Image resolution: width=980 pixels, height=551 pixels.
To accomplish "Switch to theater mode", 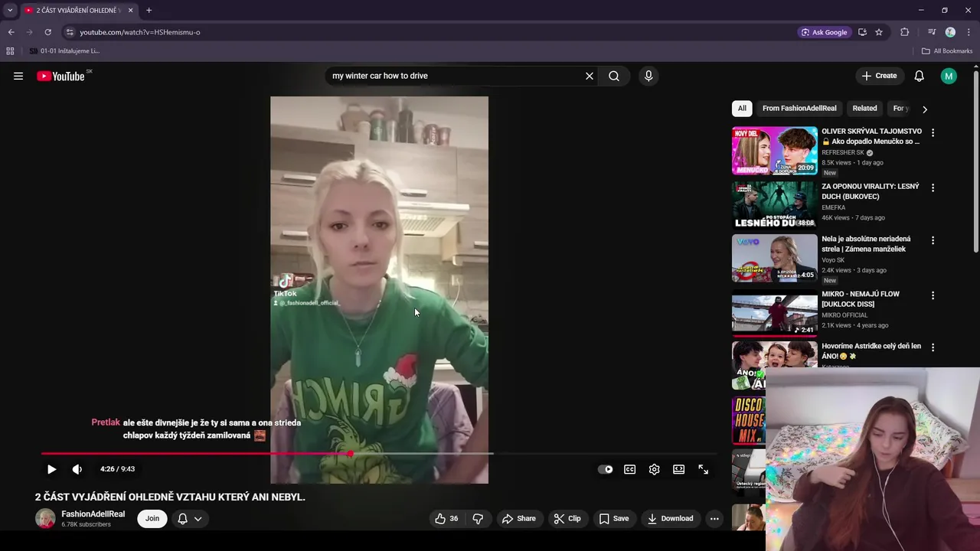I will coord(678,469).
